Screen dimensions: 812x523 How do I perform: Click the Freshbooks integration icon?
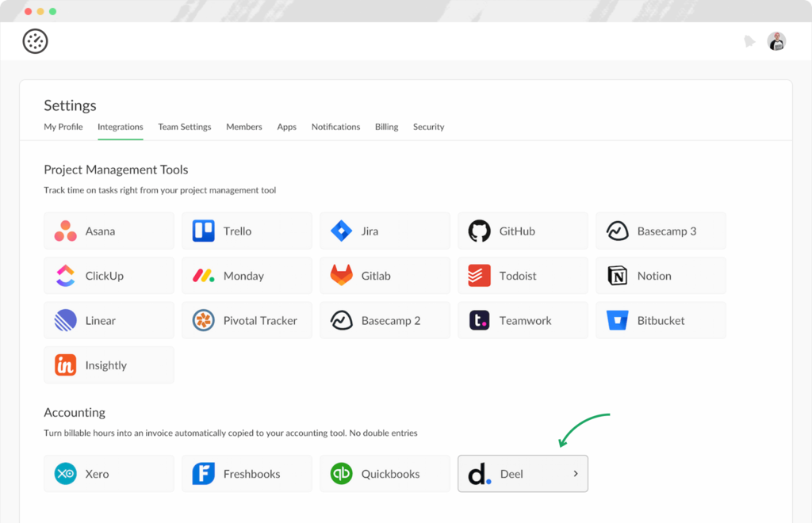[203, 473]
